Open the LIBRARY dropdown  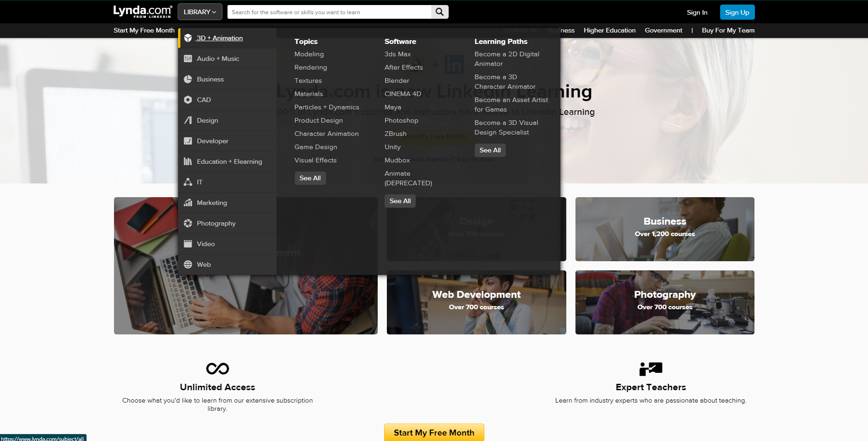pos(200,12)
